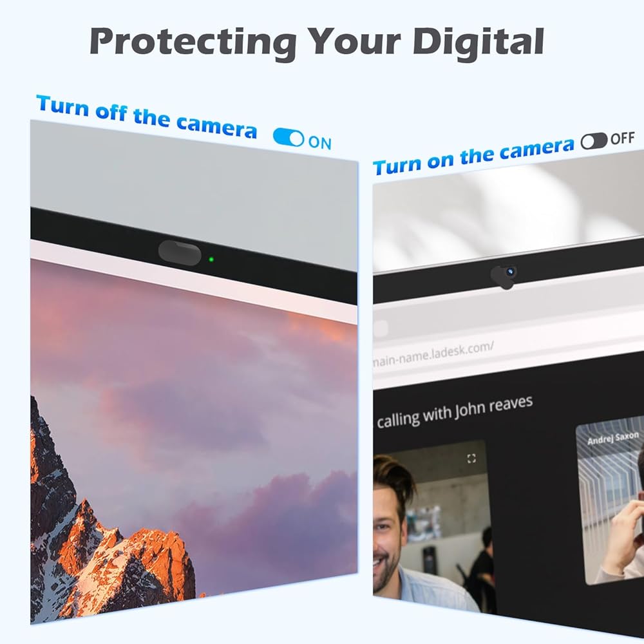Click the 'OFF' label text

click(x=622, y=138)
